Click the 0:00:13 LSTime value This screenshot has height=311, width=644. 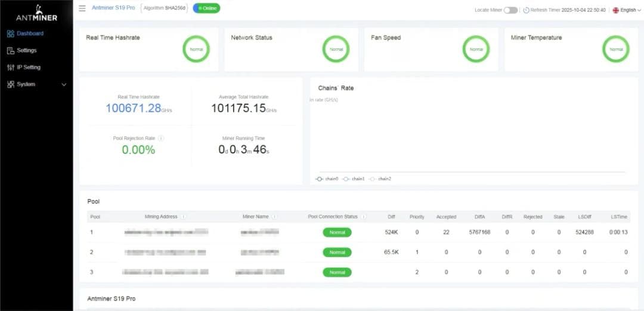618,232
